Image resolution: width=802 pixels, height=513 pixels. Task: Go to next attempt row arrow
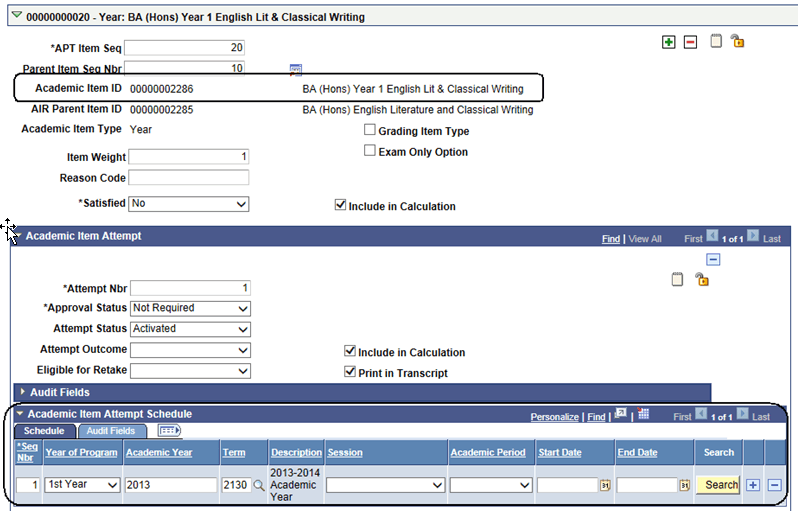coord(753,236)
